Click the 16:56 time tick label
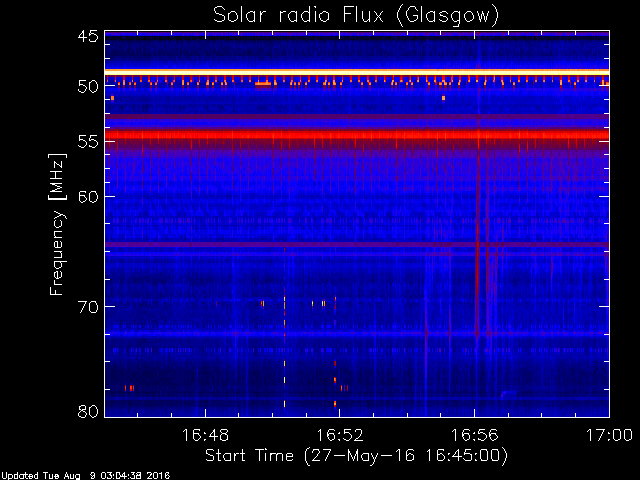640x480 pixels. coord(474,435)
